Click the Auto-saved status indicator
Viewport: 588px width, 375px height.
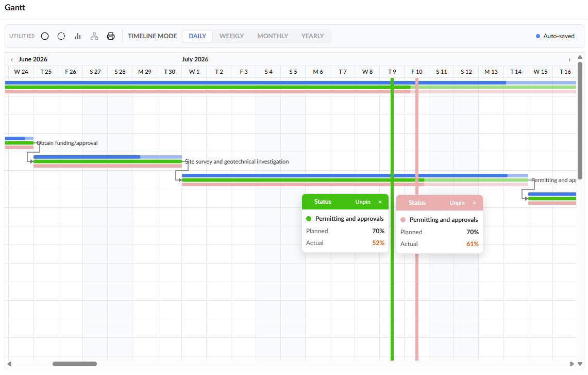(555, 36)
